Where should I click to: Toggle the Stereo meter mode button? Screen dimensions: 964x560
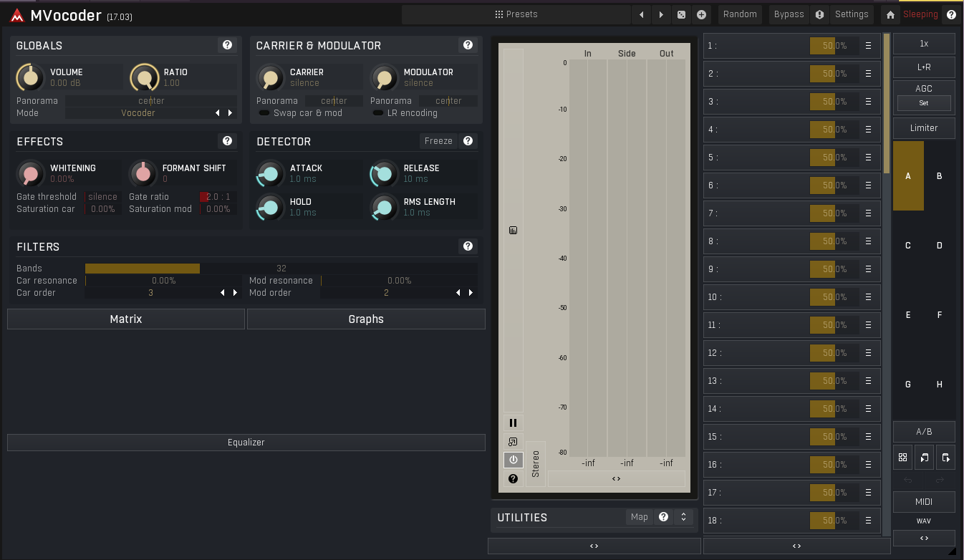536,464
